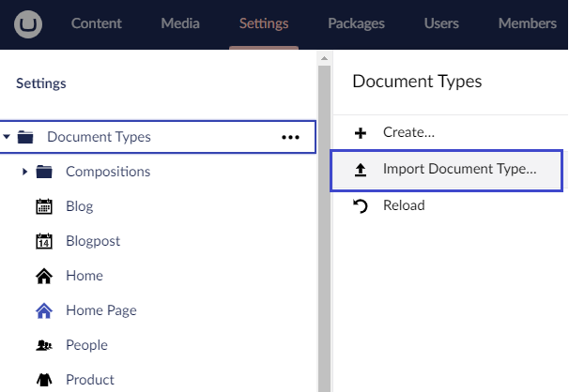Open the Media section

click(180, 23)
